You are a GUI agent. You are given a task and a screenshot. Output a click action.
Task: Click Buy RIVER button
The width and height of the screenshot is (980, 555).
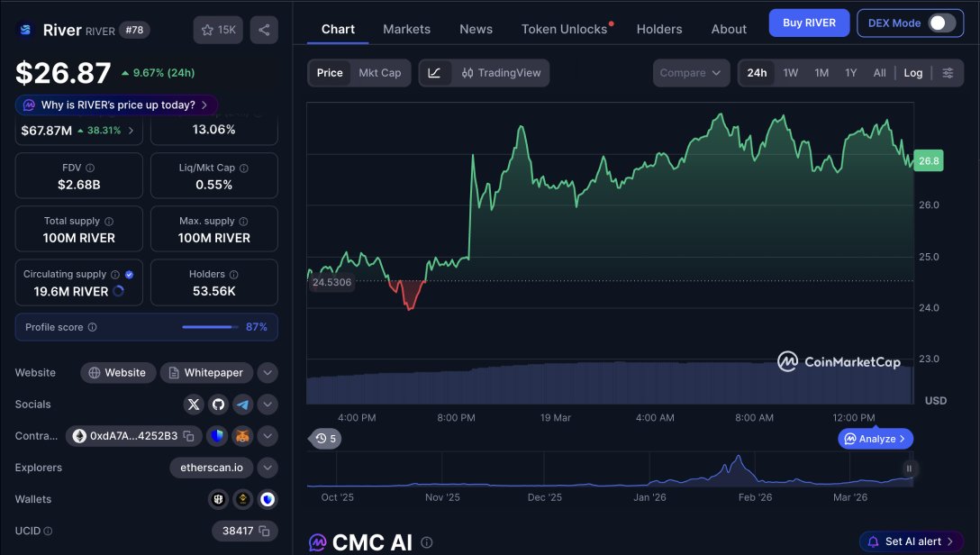coord(810,23)
